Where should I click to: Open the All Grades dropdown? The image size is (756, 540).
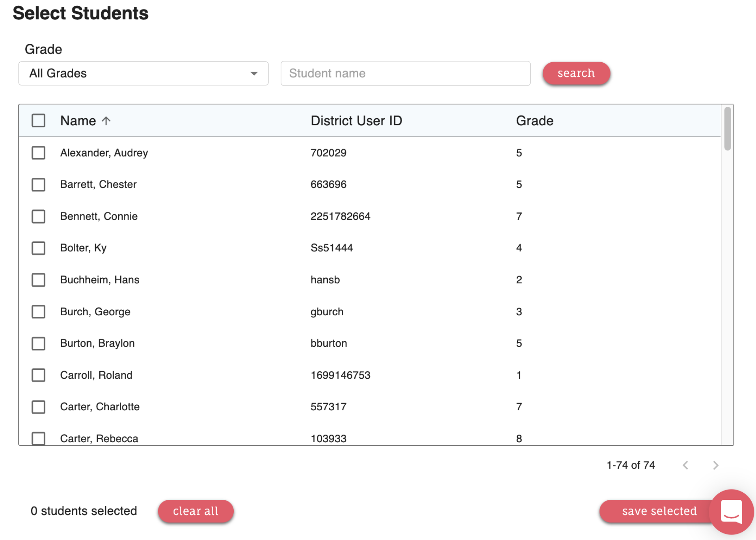point(143,73)
